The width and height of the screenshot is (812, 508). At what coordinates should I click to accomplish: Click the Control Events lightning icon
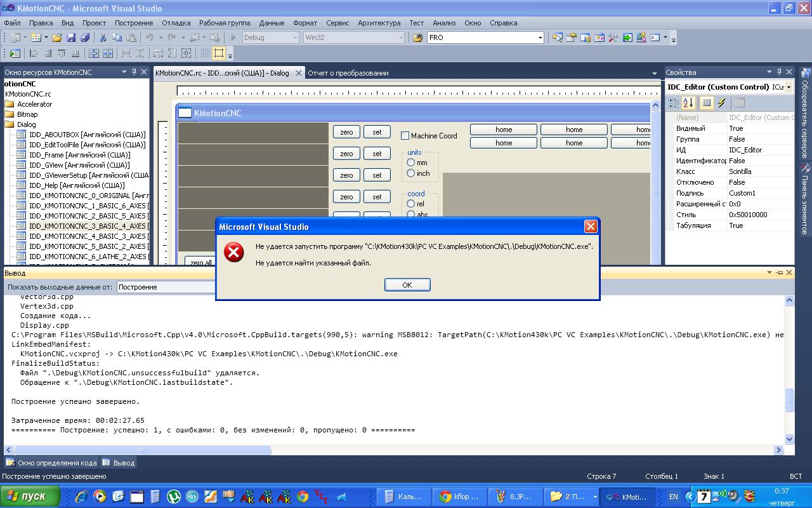pyautogui.click(x=721, y=103)
